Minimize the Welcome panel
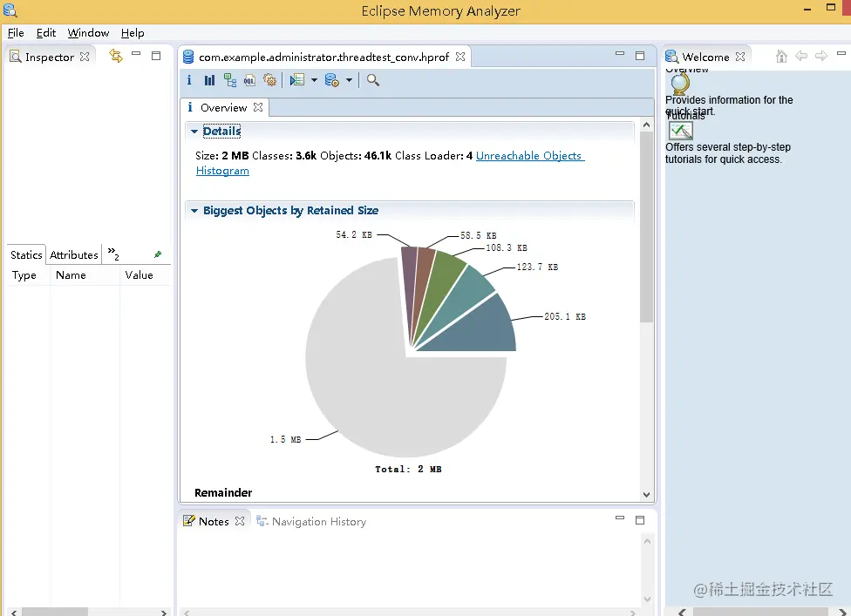Image resolution: width=851 pixels, height=616 pixels. click(x=841, y=53)
